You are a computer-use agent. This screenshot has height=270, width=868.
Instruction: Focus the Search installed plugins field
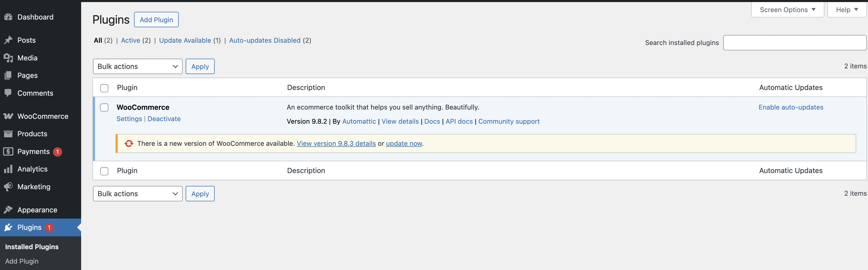tap(795, 43)
